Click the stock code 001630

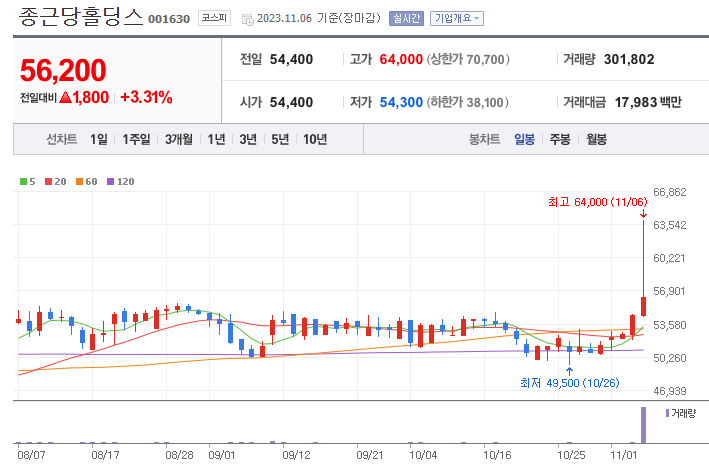coord(169,19)
